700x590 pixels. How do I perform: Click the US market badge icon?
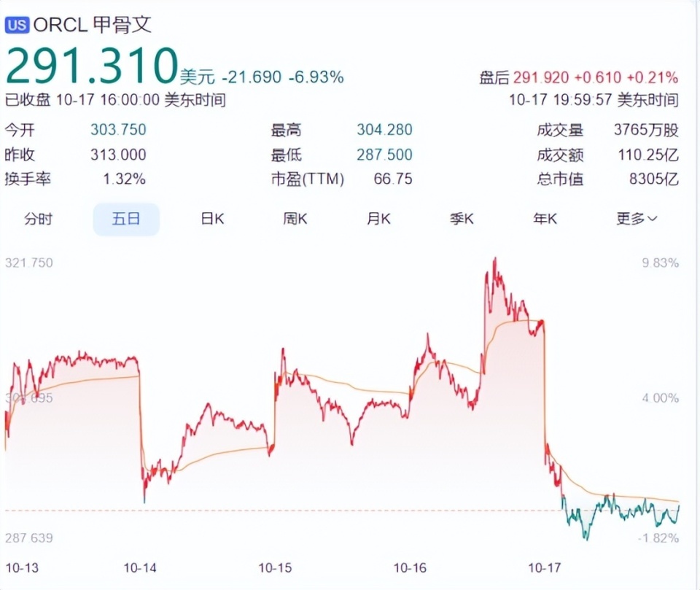click(x=16, y=24)
